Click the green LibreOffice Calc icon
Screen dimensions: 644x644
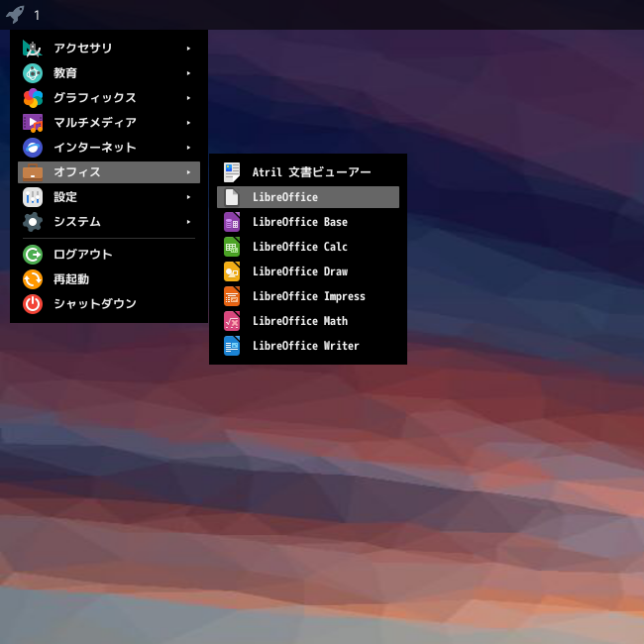click(x=232, y=247)
